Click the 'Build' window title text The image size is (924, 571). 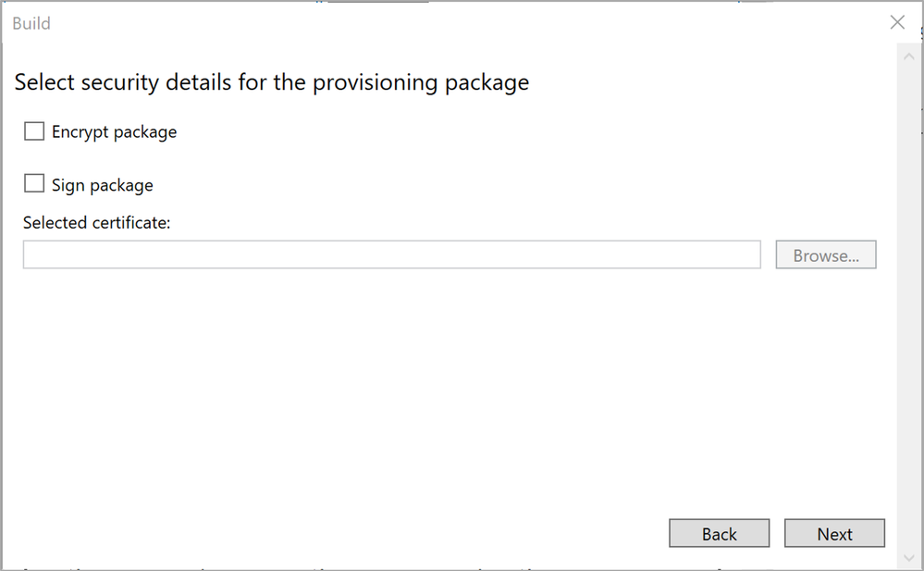click(x=31, y=23)
